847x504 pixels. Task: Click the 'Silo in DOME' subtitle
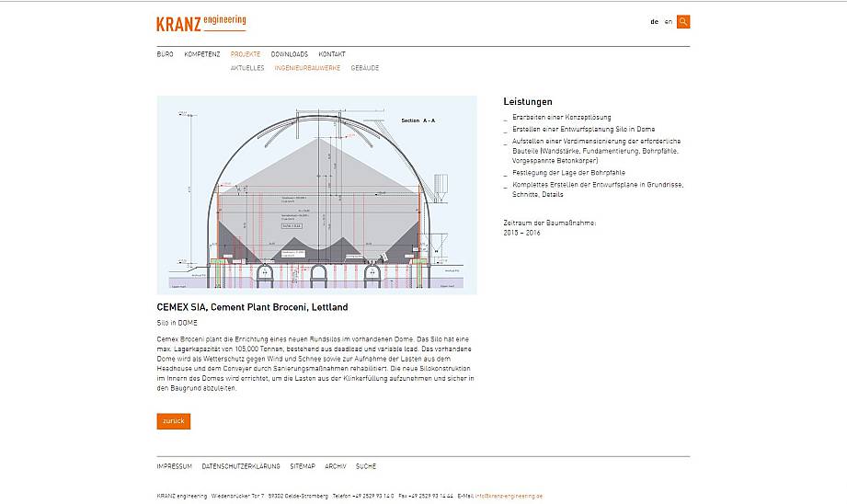click(177, 323)
